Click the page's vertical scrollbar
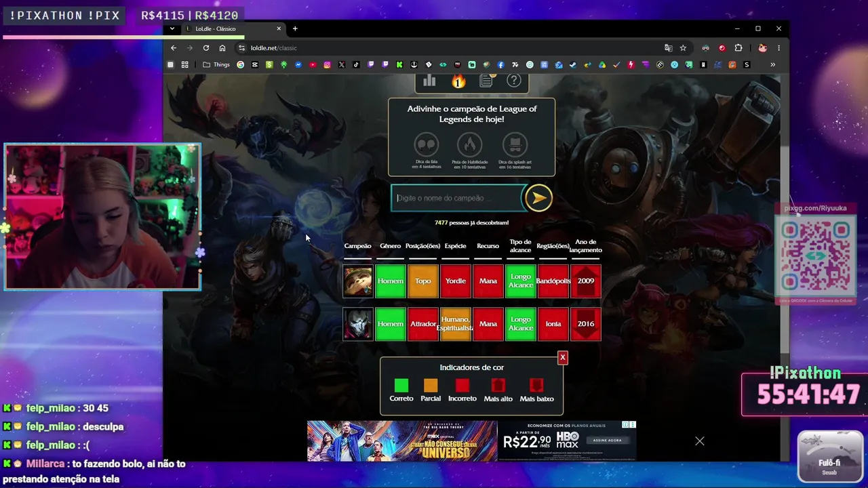868x488 pixels. click(785, 249)
